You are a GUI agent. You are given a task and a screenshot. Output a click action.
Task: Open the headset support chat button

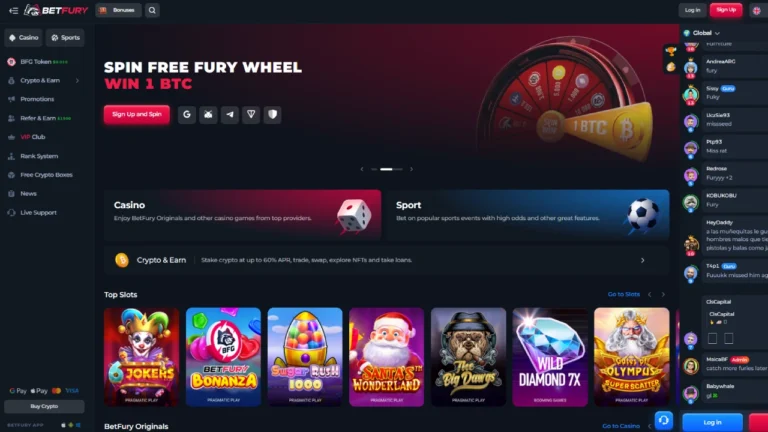(x=664, y=420)
